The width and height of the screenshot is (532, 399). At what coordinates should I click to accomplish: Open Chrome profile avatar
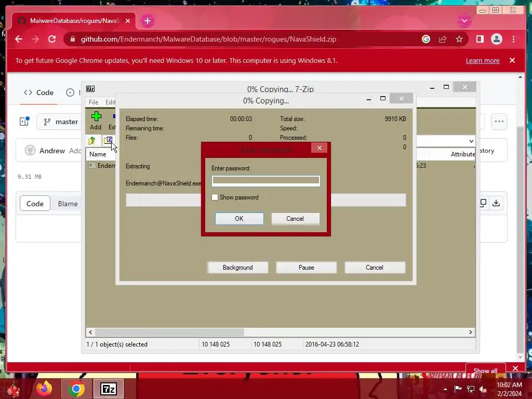pos(496,39)
